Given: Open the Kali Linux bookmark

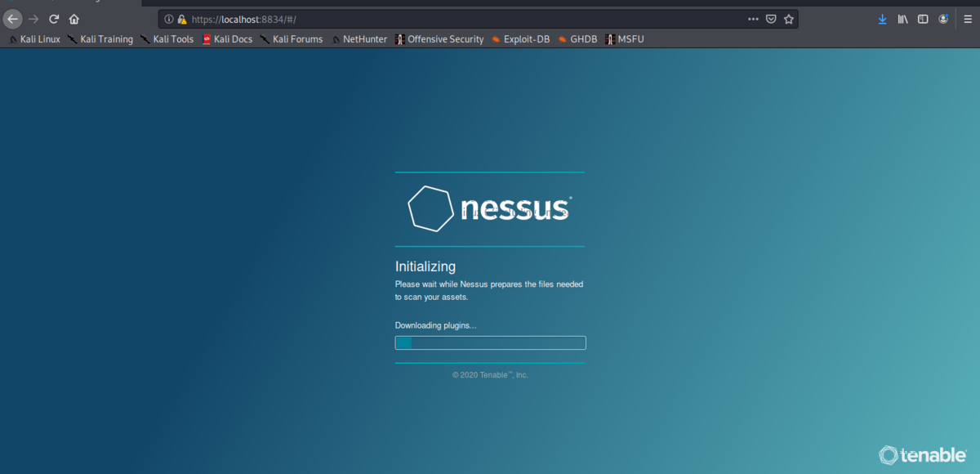Looking at the screenshot, I should click(34, 39).
